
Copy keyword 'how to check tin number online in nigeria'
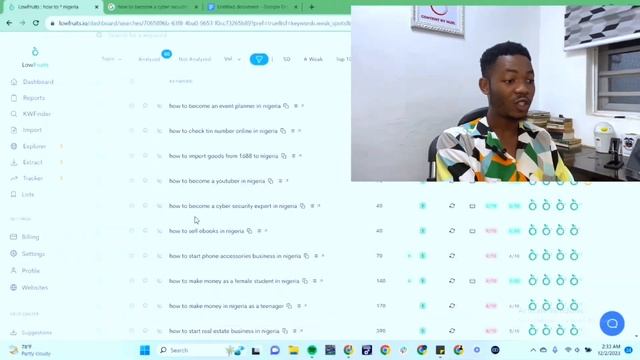[283, 131]
